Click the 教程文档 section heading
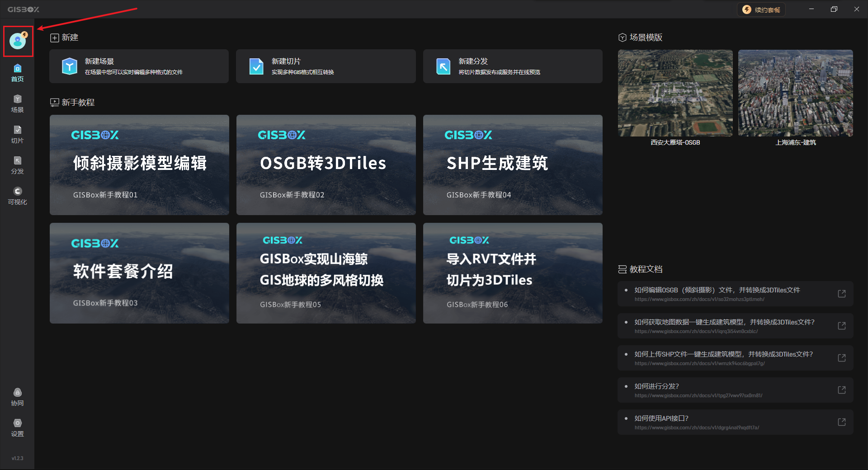Viewport: 868px width, 470px height. (641, 269)
